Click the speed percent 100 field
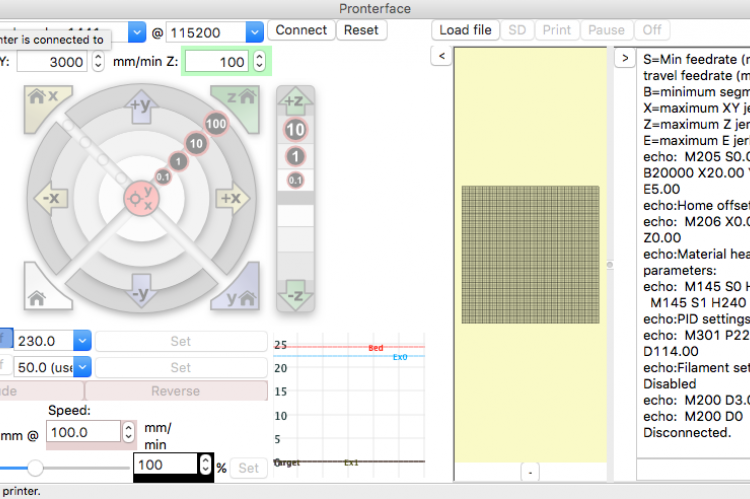750x499 pixels. (x=165, y=465)
